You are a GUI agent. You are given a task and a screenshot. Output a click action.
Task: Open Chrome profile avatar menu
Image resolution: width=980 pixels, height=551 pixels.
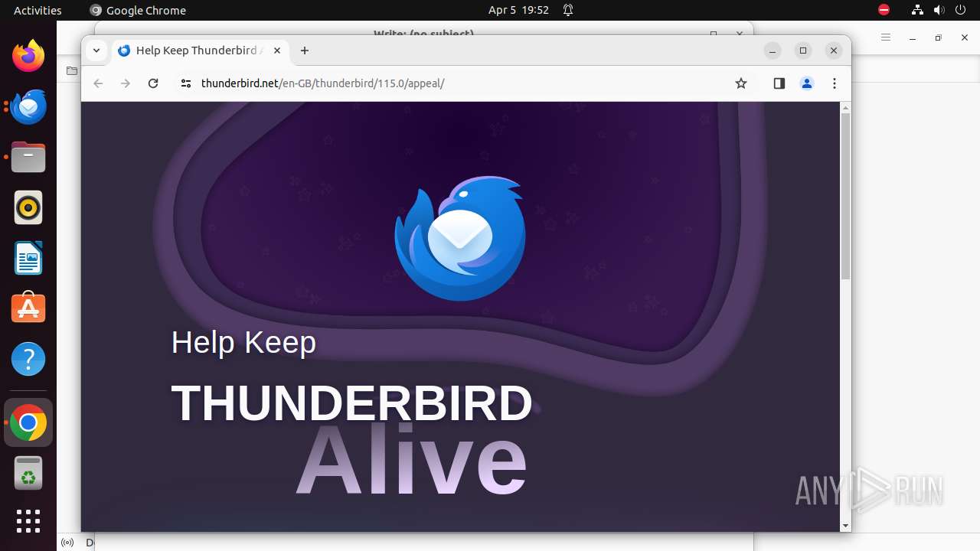(807, 83)
